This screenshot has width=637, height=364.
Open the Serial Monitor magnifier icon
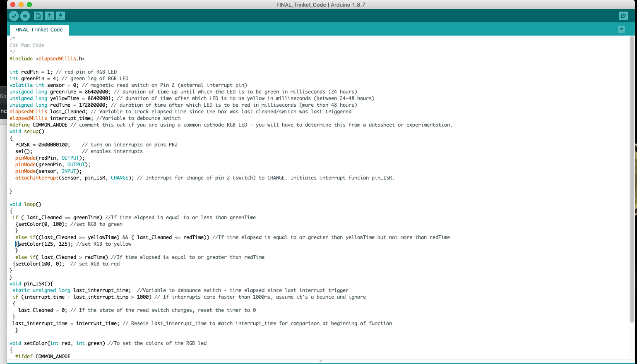tap(623, 16)
